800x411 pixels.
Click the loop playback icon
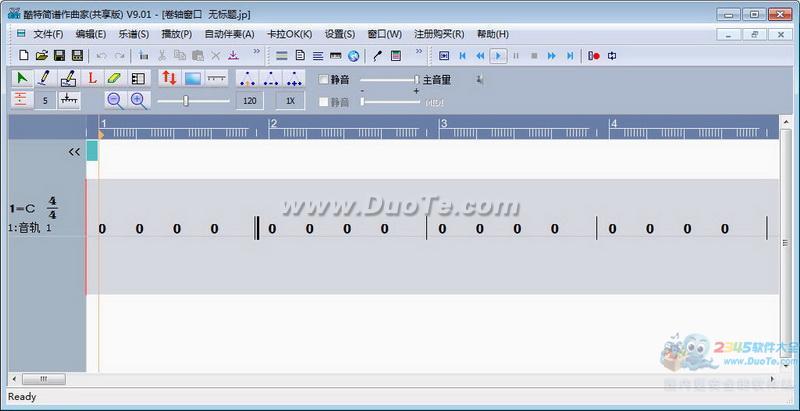pyautogui.click(x=612, y=56)
